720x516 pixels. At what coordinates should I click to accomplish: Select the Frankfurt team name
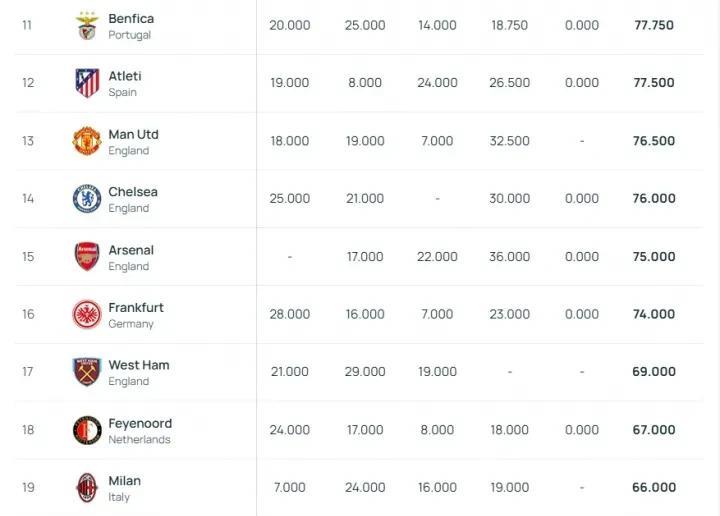(x=136, y=307)
